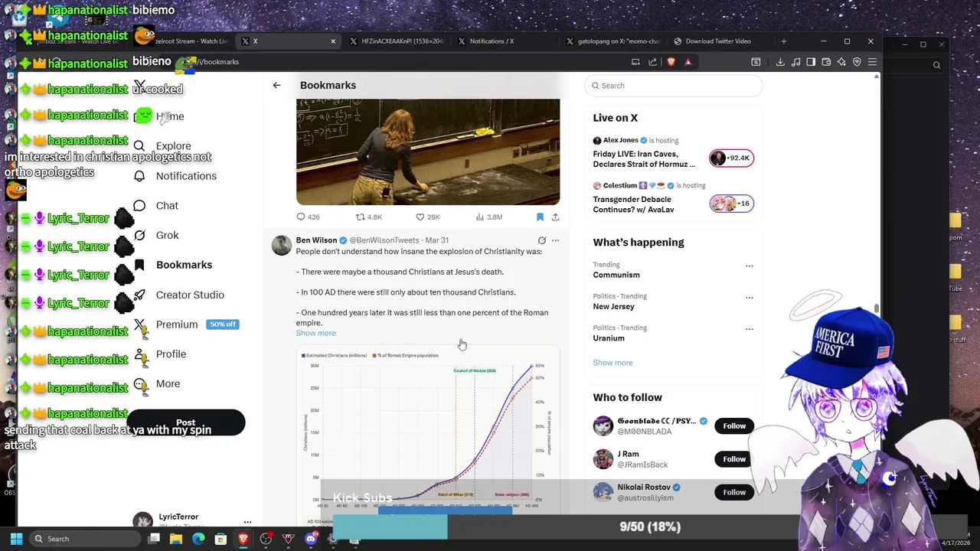This screenshot has height=551, width=980.
Task: Open more options for Communism trend
Action: pos(750,266)
